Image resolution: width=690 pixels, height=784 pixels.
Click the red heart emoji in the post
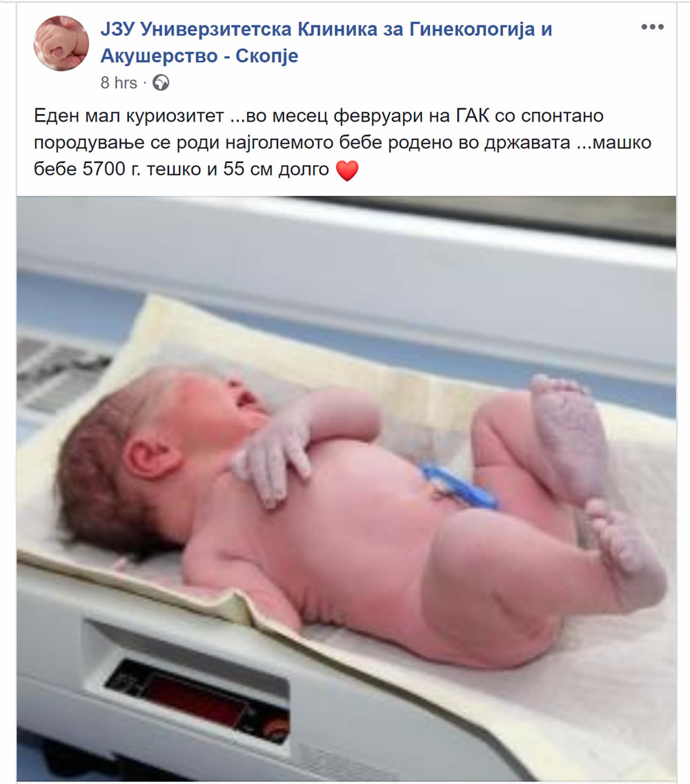tap(347, 170)
